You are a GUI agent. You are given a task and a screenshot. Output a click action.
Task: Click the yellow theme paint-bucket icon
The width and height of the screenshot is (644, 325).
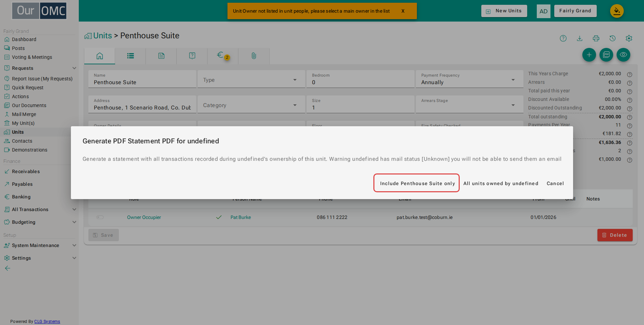click(617, 11)
